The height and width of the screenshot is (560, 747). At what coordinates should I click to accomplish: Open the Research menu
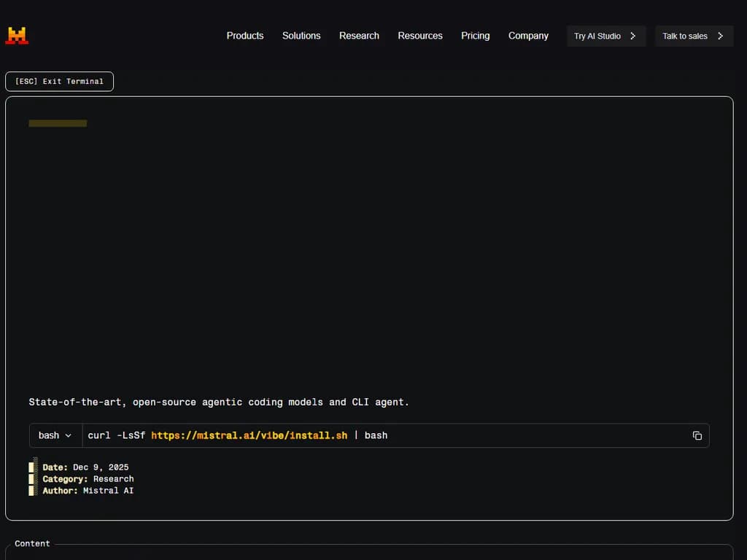click(359, 35)
